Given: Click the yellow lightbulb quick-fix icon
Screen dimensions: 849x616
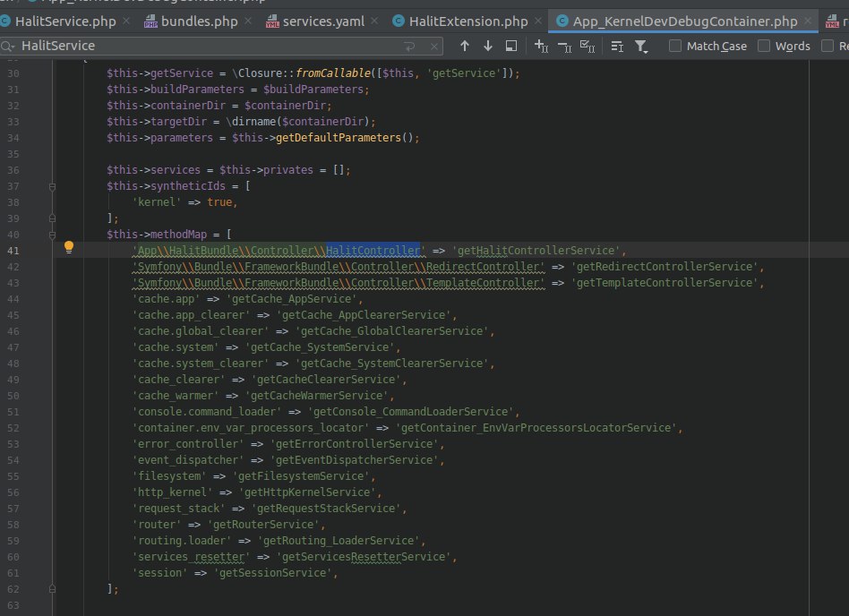Looking at the screenshot, I should point(69,247).
